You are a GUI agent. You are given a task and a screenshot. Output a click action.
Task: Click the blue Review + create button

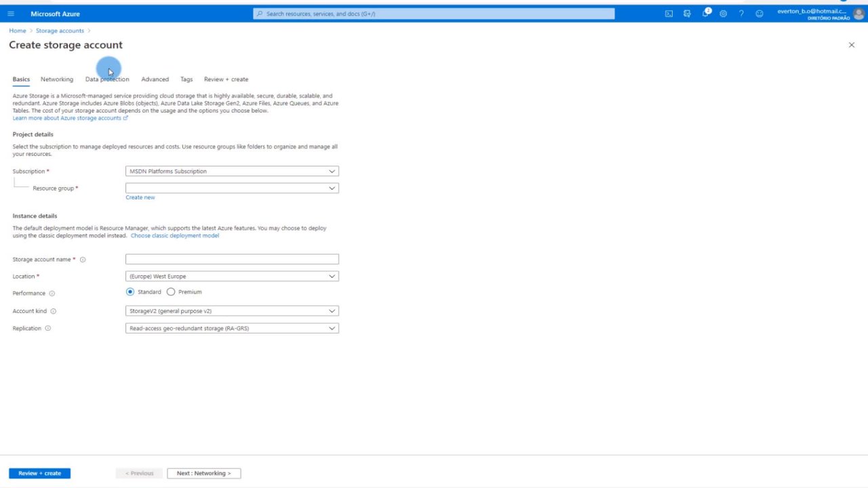point(39,473)
